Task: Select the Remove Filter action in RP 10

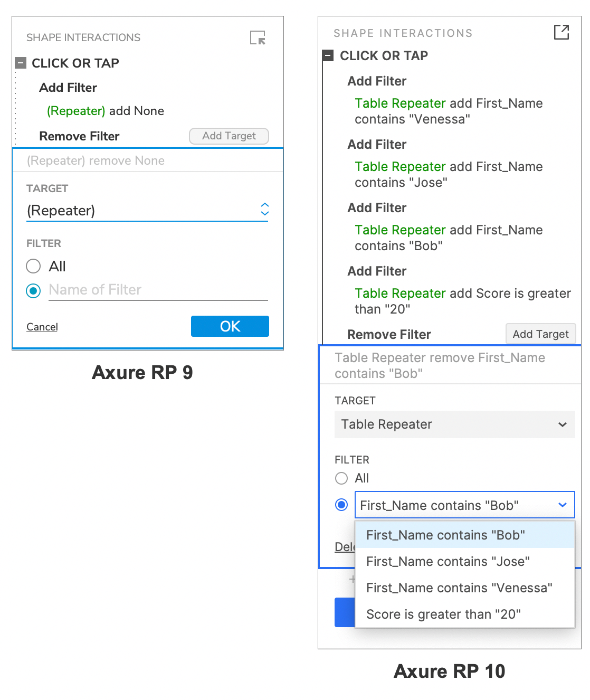Action: point(389,334)
